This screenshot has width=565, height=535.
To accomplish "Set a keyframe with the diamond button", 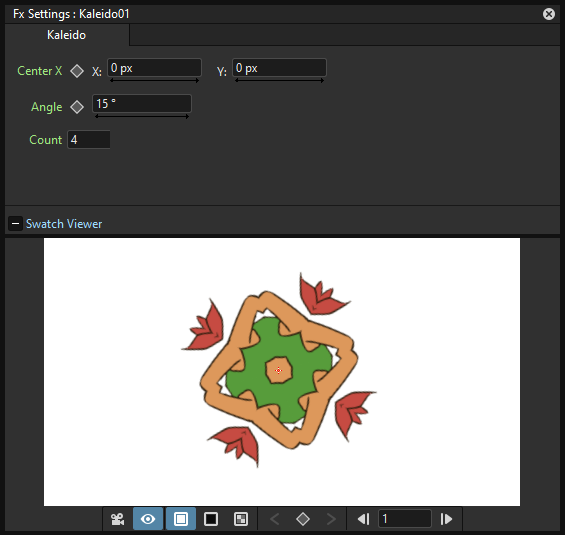I will point(303,519).
